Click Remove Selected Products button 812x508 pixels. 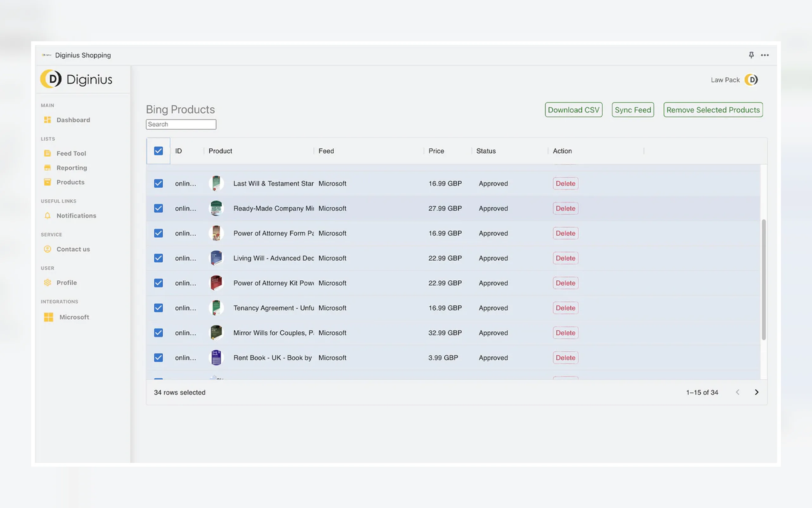pyautogui.click(x=713, y=110)
